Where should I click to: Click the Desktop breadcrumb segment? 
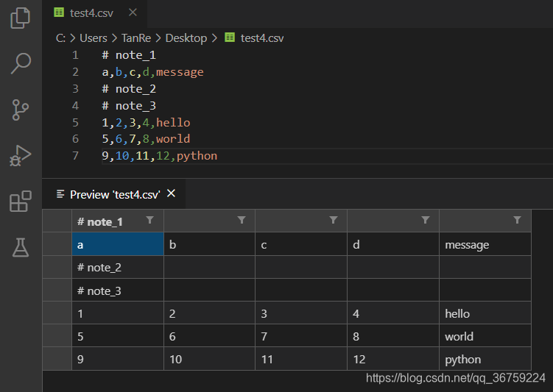(x=186, y=38)
